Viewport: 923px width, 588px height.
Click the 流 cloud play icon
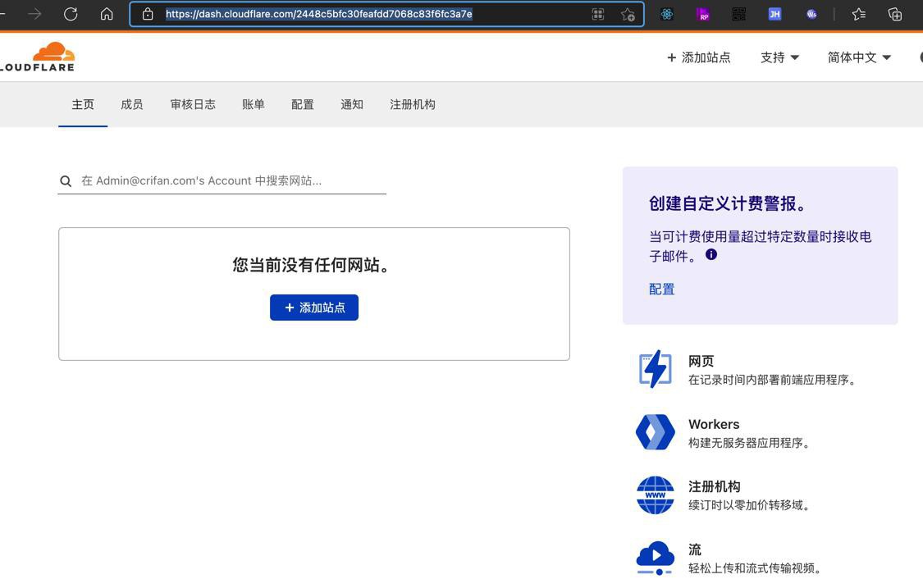click(656, 558)
